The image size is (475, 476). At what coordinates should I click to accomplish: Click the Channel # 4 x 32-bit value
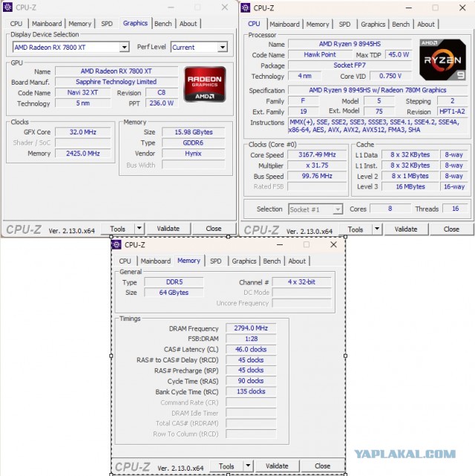[x=301, y=281]
